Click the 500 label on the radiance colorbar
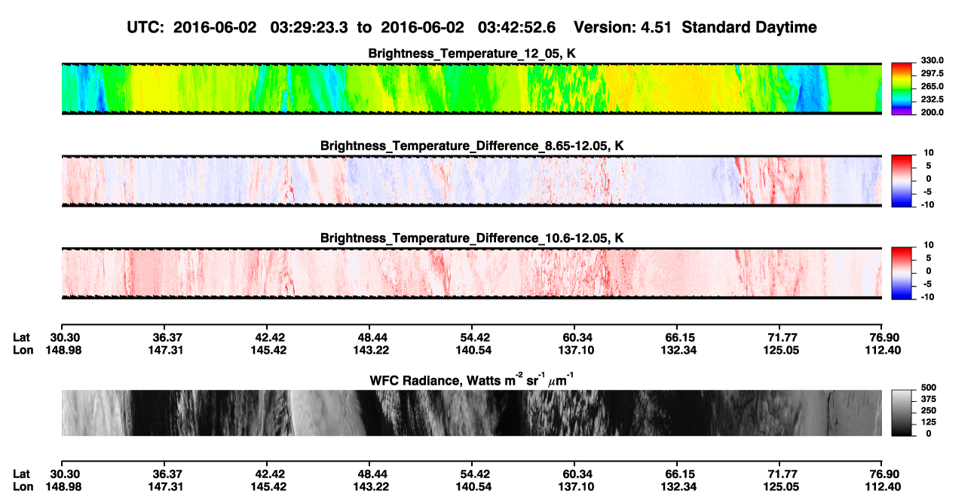Viewport: 980px width, 503px height. pos(929,387)
